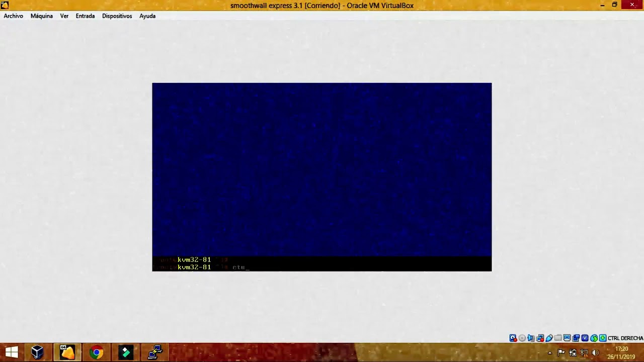Click the network tray icon
This screenshot has width=644, height=362.
[x=584, y=352]
